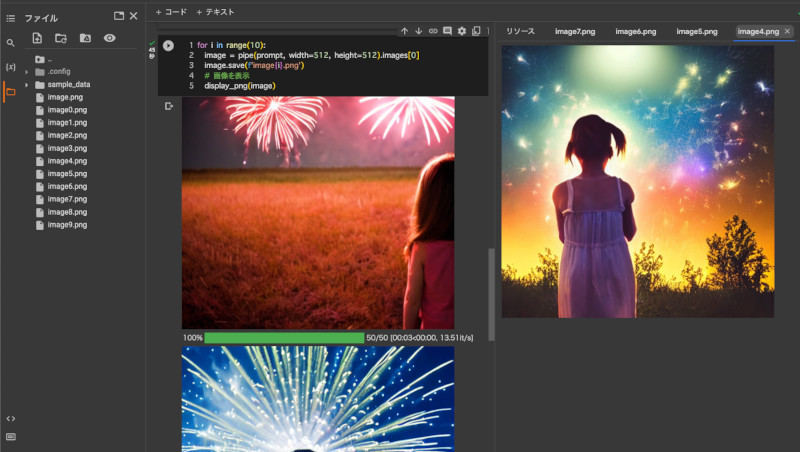Screen dimensions: 800x452
Task: Toggle hidden files with the eye icon
Action: (110, 38)
